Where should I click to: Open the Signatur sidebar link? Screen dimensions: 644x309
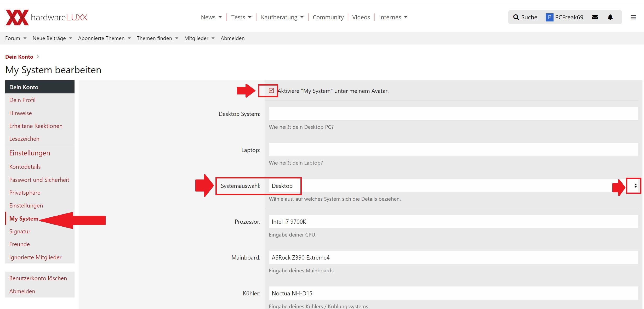tap(20, 231)
